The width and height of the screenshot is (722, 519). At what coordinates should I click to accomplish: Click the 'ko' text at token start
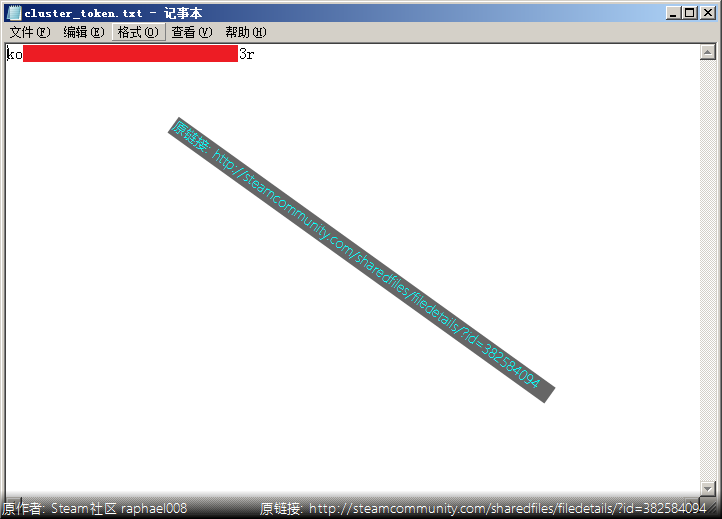coord(15,54)
